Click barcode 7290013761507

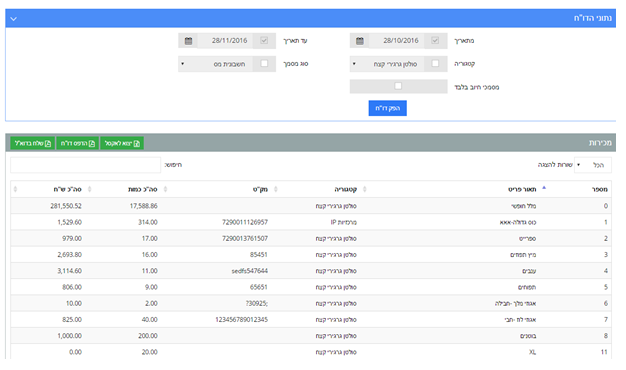tap(245, 239)
